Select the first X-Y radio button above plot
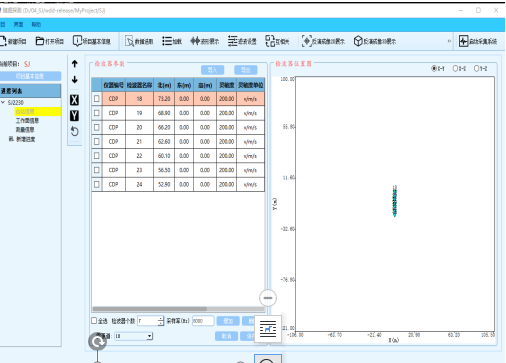The image size is (506, 363). click(x=434, y=68)
